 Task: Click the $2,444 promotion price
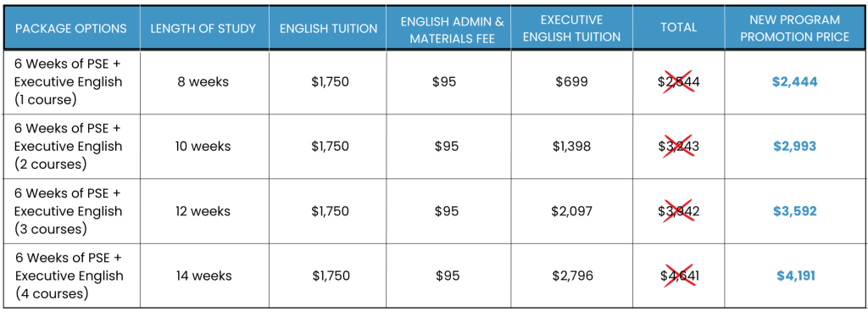(x=795, y=82)
